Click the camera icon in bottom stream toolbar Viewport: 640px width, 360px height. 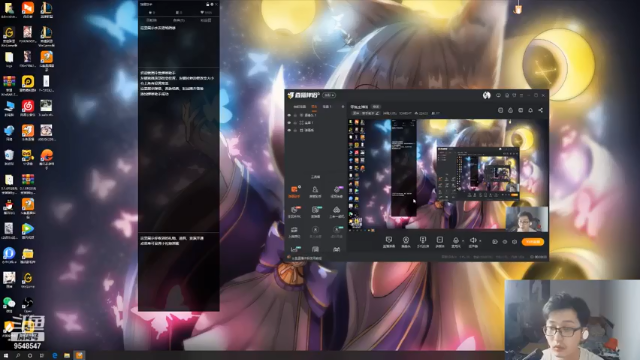[406, 241]
